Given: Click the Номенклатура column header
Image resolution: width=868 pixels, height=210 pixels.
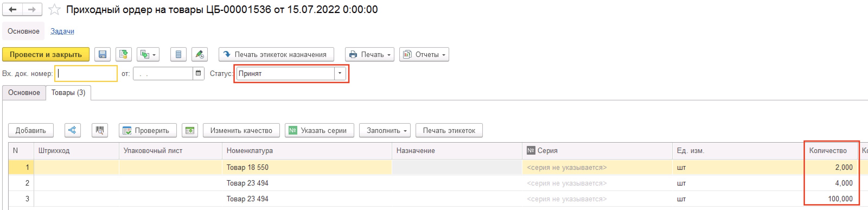Looking at the screenshot, I should [307, 151].
